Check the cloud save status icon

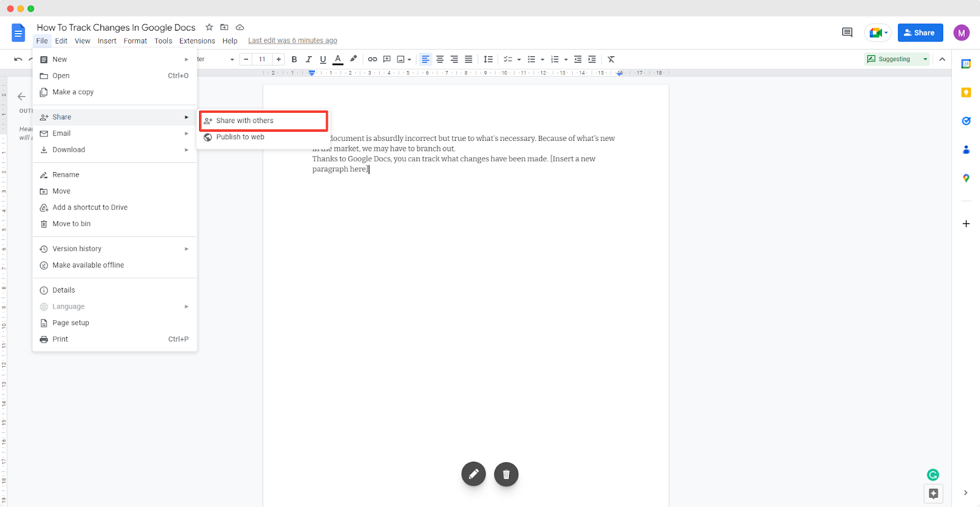(x=240, y=27)
